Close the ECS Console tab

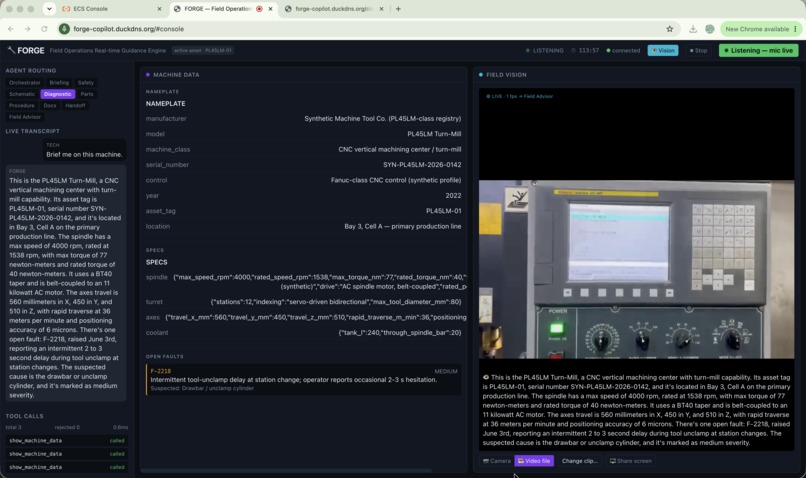click(159, 9)
